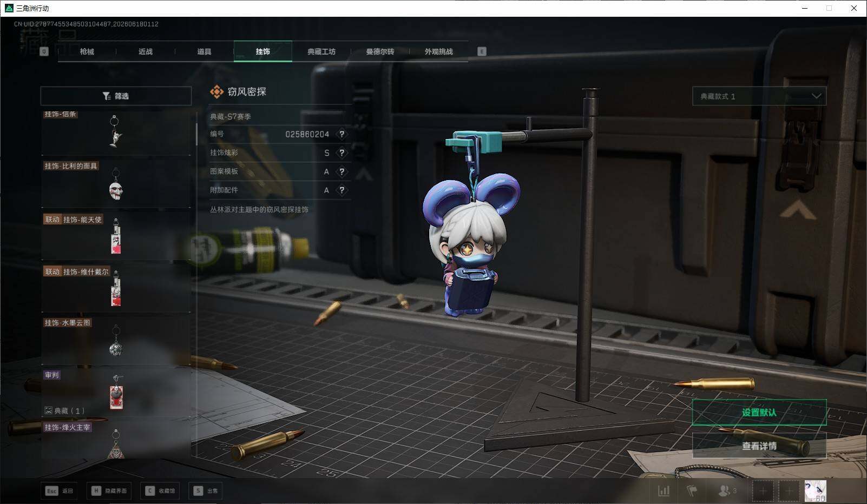Click the help icon beside 挂饰炫彩
Viewport: 867px width, 504px height.
point(341,153)
